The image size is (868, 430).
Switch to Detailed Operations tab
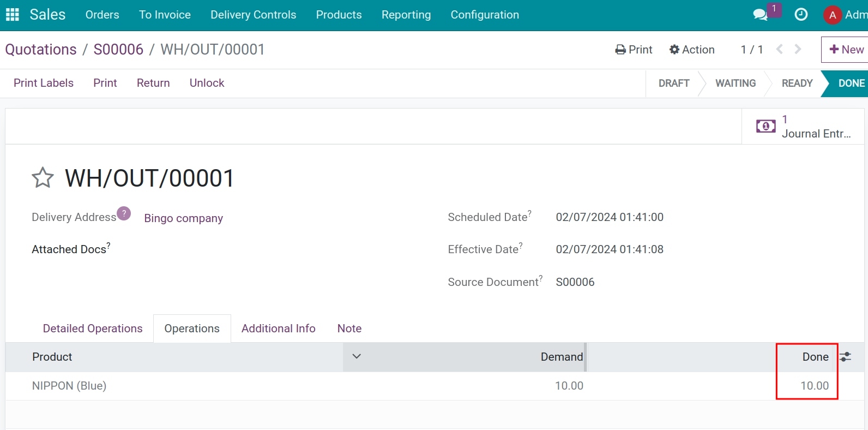[x=93, y=329]
